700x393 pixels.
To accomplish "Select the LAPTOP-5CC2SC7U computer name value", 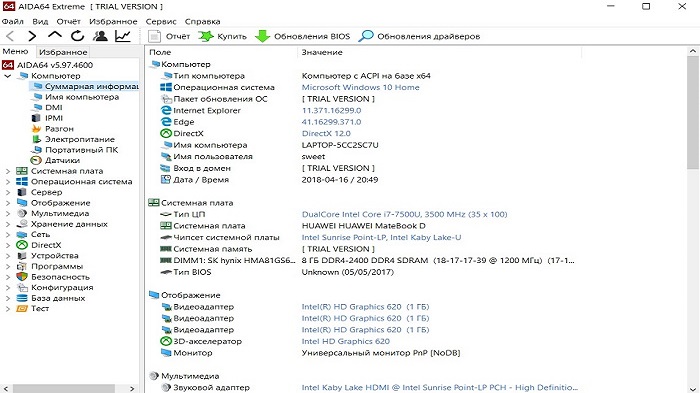I will [x=340, y=145].
